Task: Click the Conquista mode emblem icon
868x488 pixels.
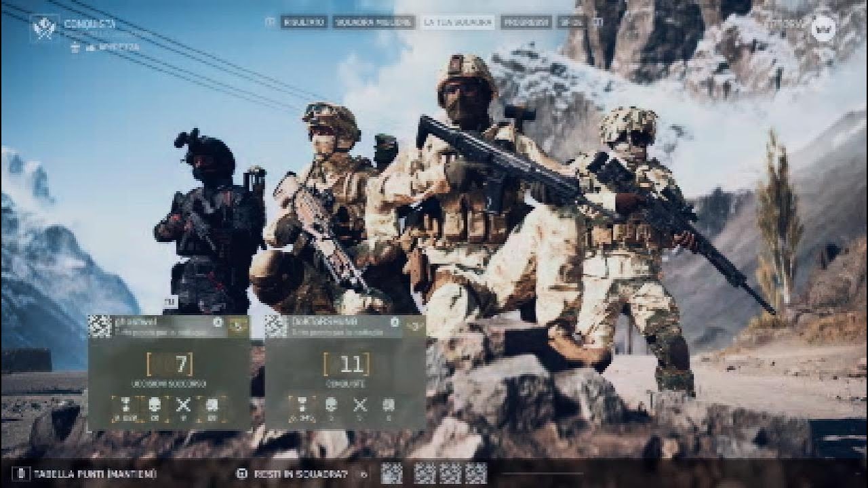Action: [45, 28]
